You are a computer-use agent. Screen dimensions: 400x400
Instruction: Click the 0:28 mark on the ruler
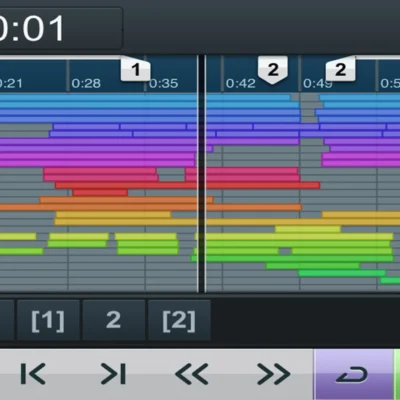[86, 83]
